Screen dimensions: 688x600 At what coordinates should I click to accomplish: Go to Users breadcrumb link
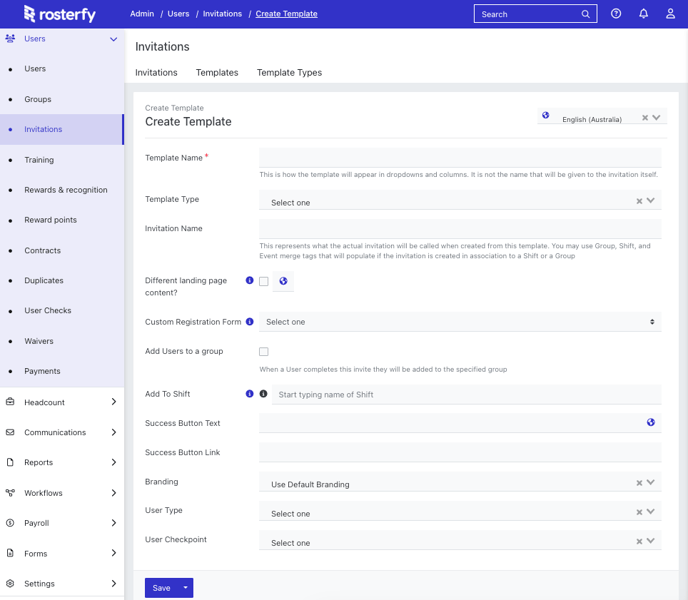coord(178,14)
